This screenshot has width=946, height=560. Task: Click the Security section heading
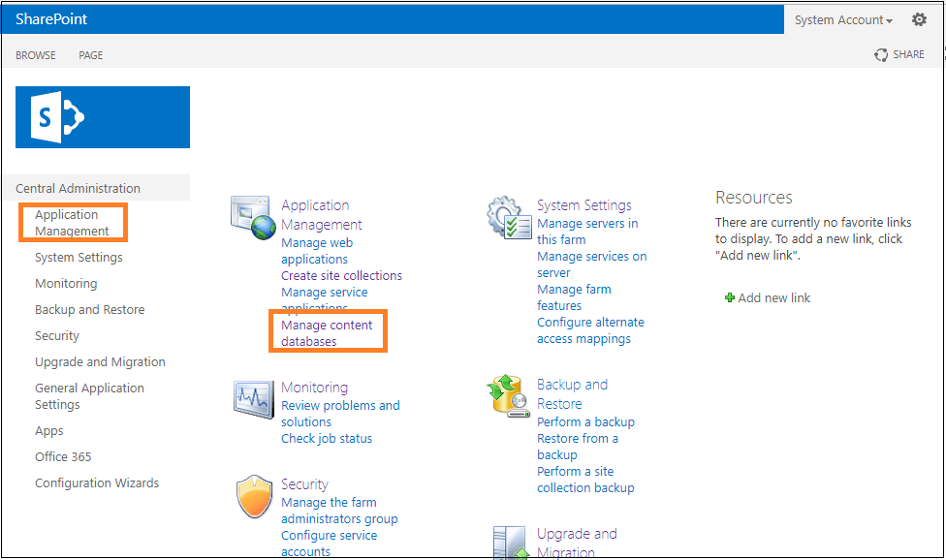pos(304,484)
